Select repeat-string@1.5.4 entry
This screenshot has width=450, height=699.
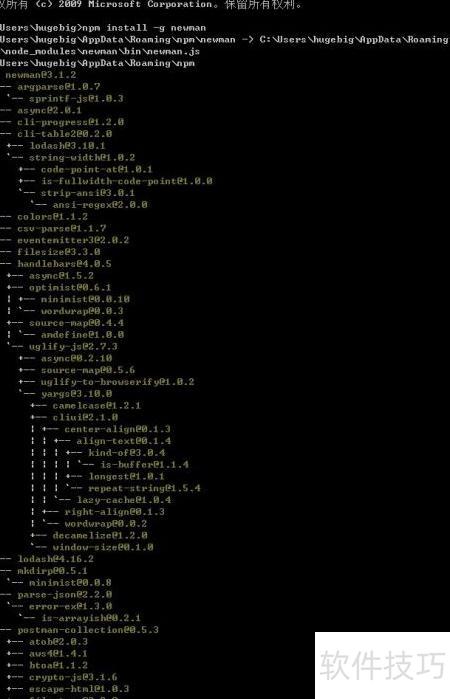(x=144, y=488)
